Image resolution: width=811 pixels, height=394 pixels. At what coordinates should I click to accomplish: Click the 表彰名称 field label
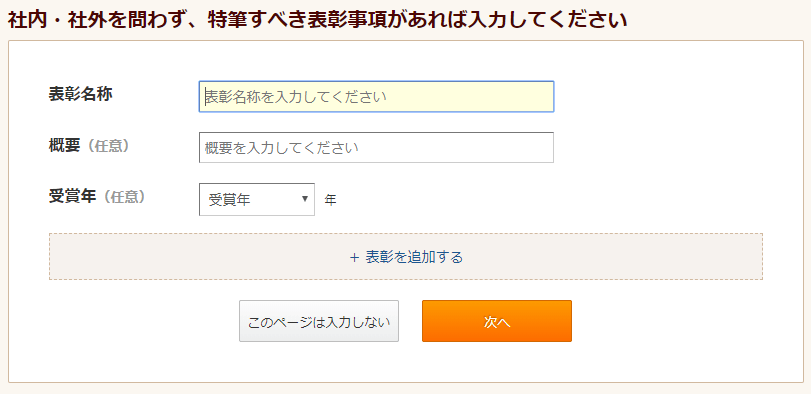click(x=80, y=95)
